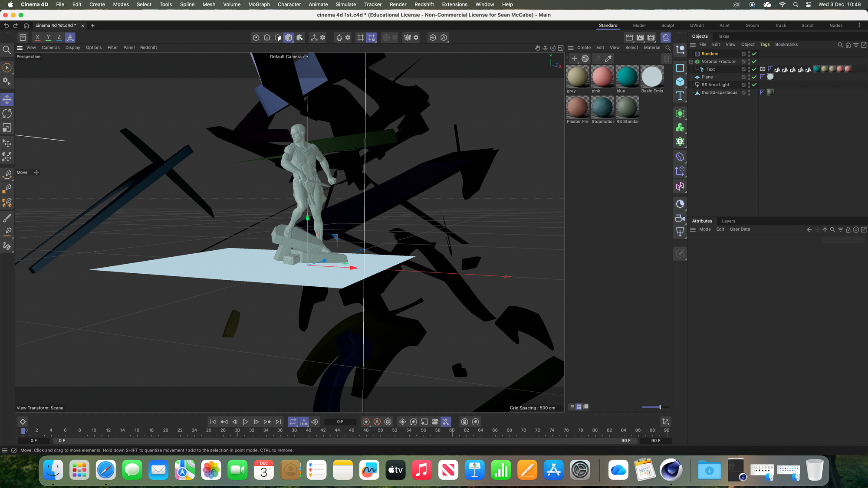Open the MoGraph menu
The width and height of the screenshot is (868, 488).
pyautogui.click(x=259, y=4)
